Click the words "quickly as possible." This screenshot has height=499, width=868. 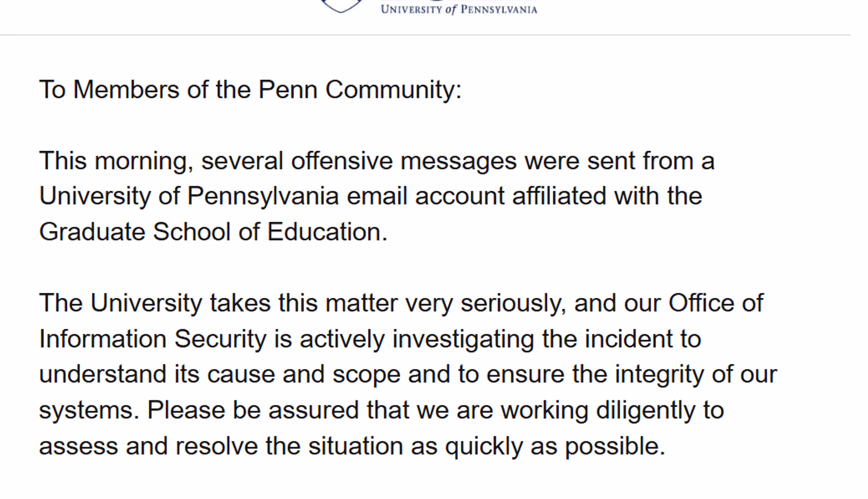coord(555,446)
